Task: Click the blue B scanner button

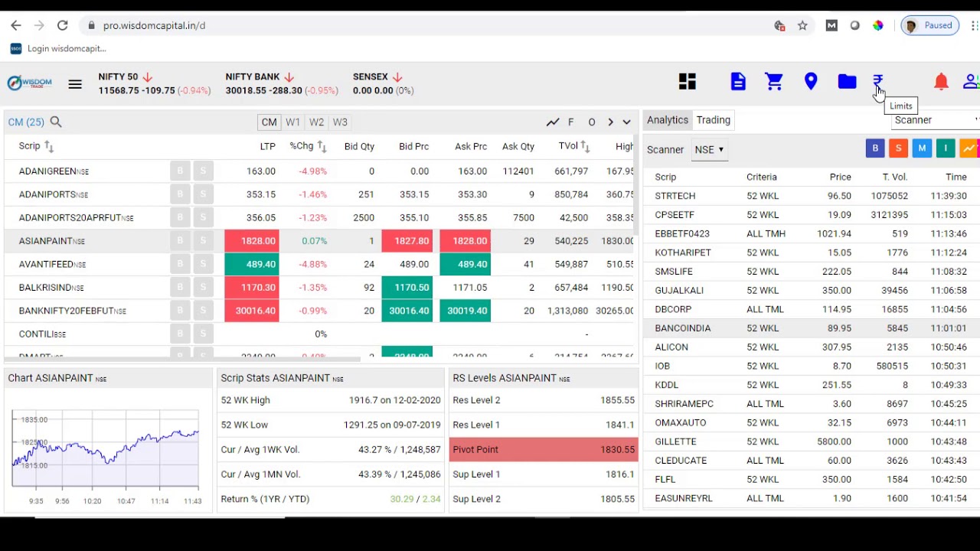Action: coord(875,148)
